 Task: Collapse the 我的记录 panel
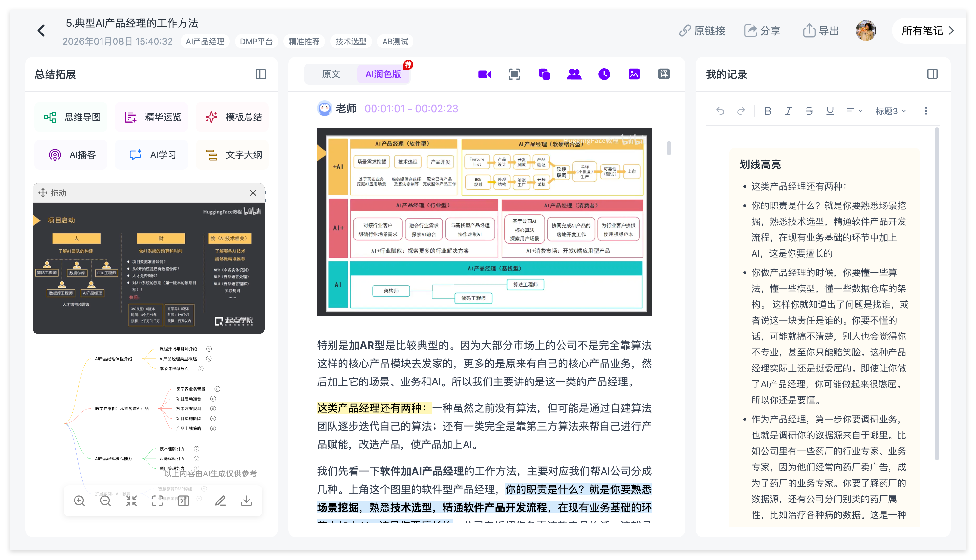pyautogui.click(x=932, y=74)
